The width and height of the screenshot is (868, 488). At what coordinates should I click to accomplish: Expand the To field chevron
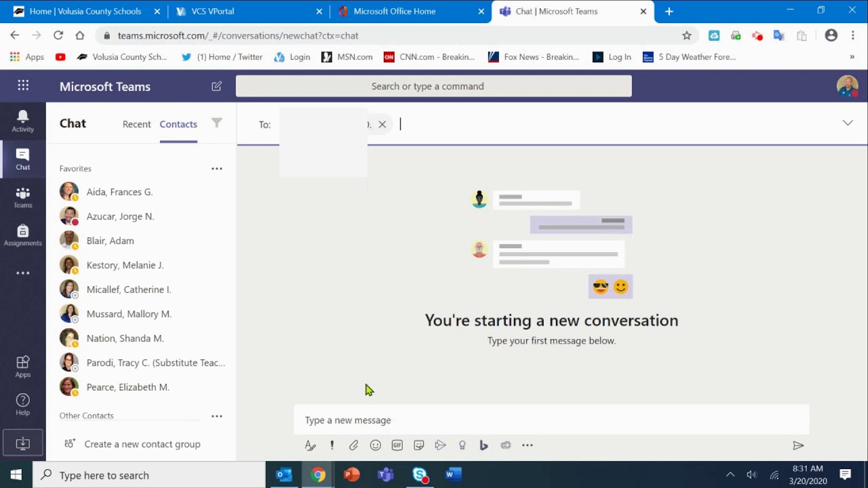pyautogui.click(x=848, y=123)
